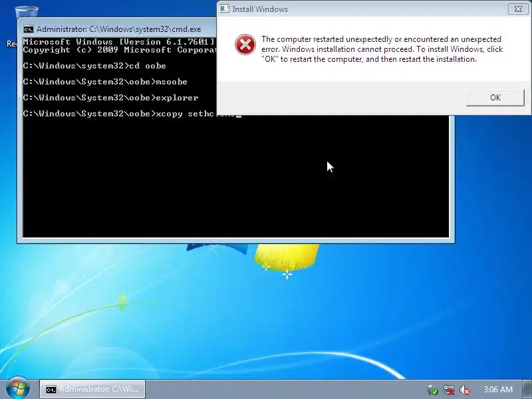The width and height of the screenshot is (532, 399).
Task: Select the Administrator cmd taskbar button
Action: click(x=92, y=389)
